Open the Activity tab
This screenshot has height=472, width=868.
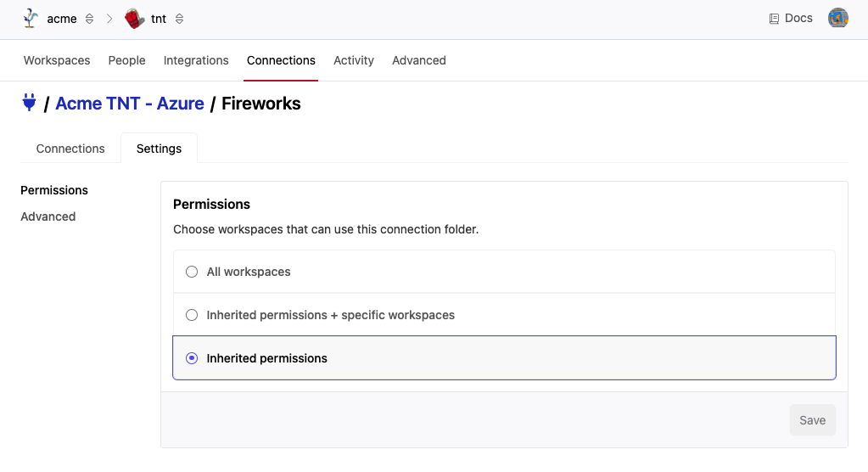pos(354,60)
